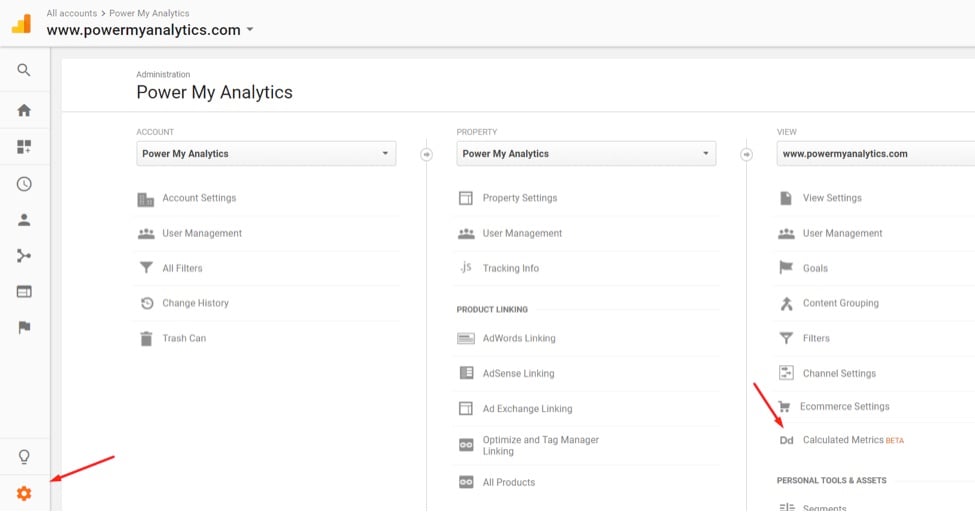Image resolution: width=975 pixels, height=512 pixels.
Task: Open Real-Time reports clock icon
Action: point(24,184)
